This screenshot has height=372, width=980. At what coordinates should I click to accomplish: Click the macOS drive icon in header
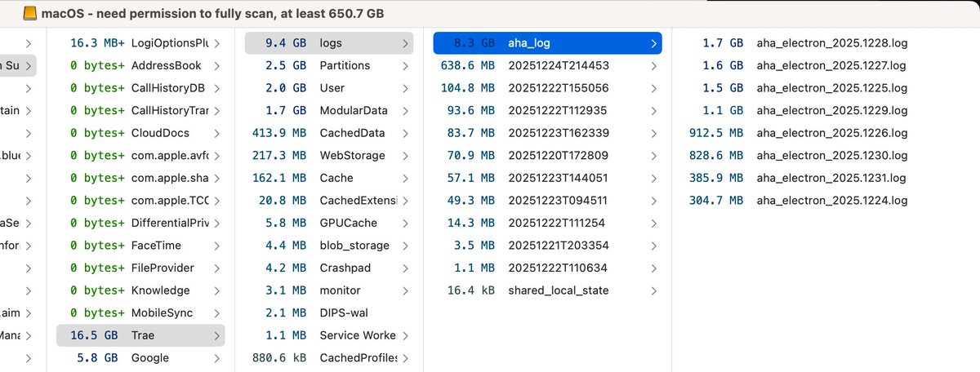coord(29,13)
